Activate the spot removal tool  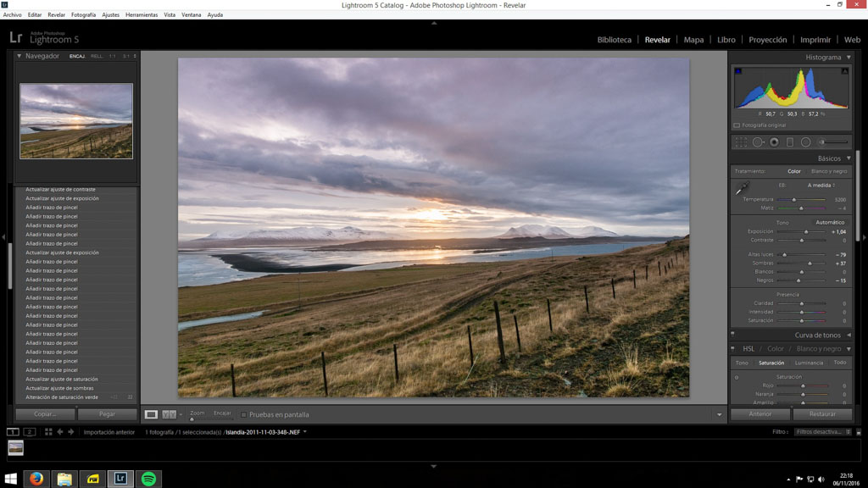coord(758,142)
